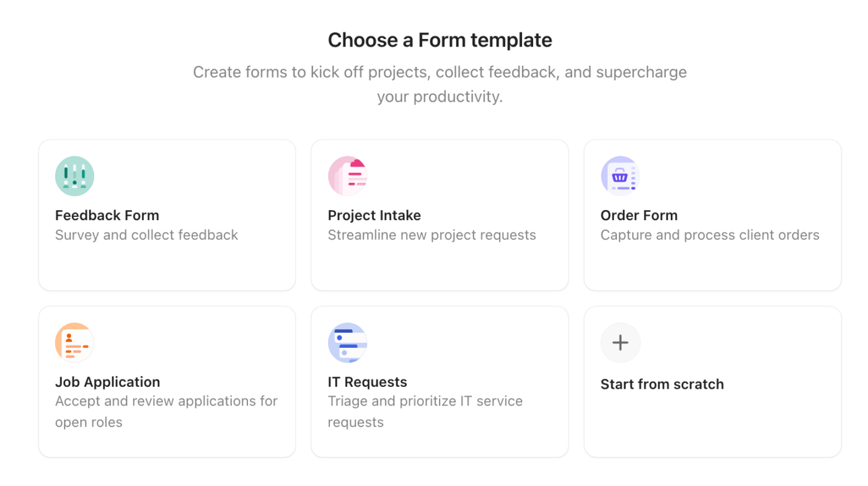Click the pink Project Intake document icon
Viewport: 868px width, 486px height.
point(347,175)
